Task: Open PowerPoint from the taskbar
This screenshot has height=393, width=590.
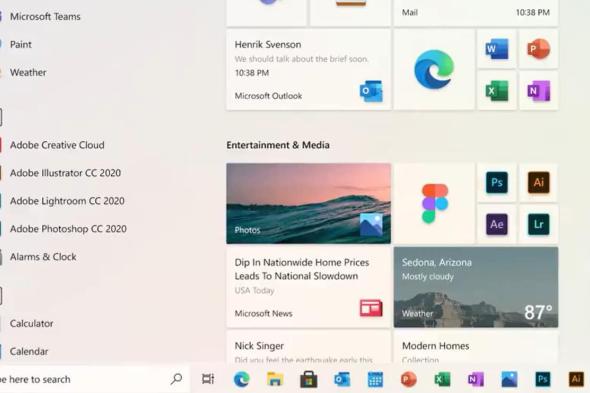Action: [409, 379]
